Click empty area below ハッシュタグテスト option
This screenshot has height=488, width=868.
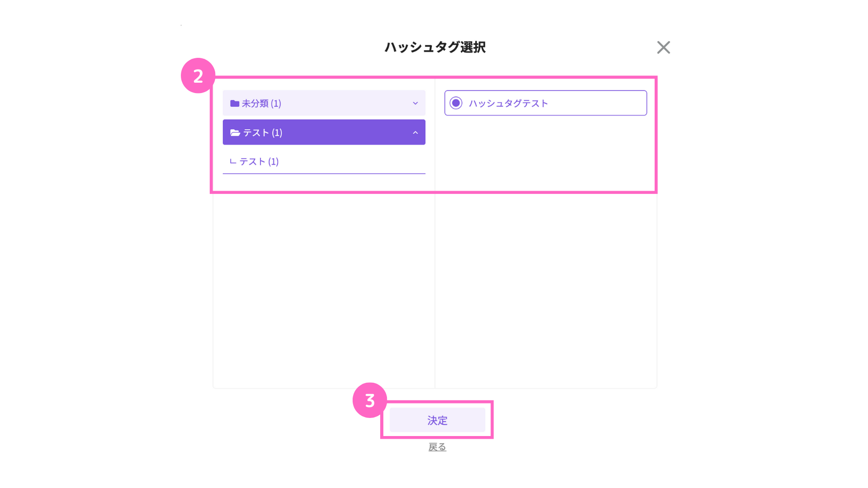point(546,271)
